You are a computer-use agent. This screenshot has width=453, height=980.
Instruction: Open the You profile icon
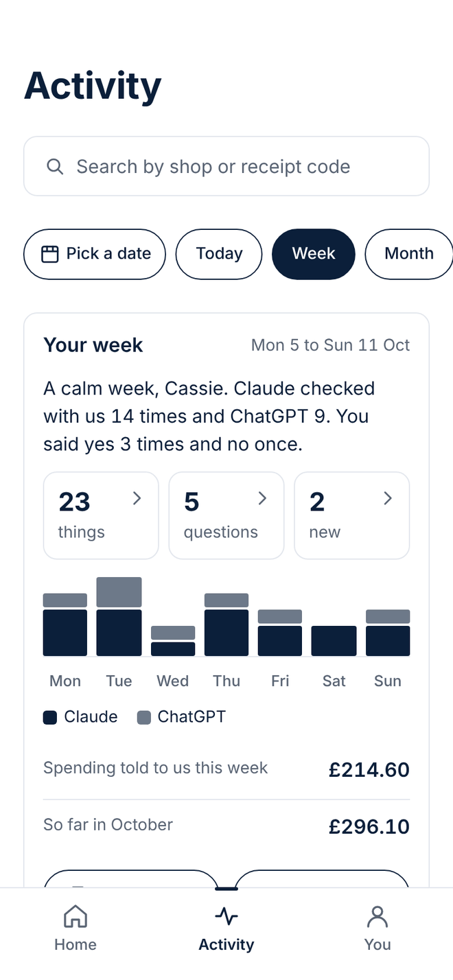(377, 916)
